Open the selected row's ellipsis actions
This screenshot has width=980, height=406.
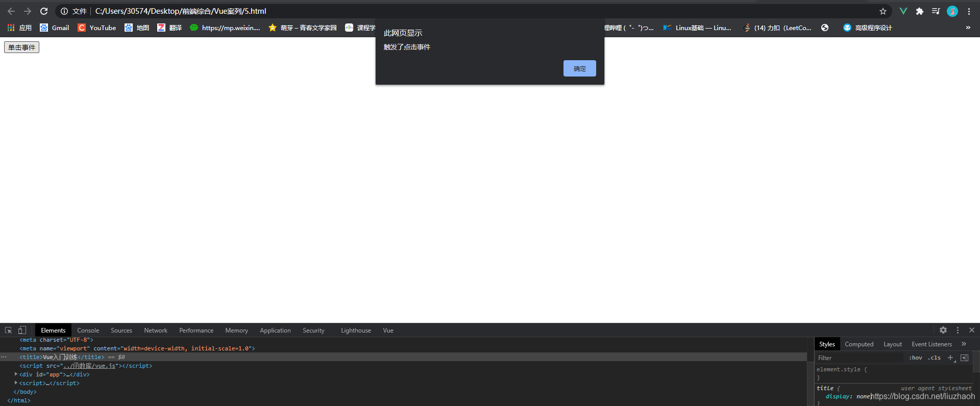(x=4, y=357)
